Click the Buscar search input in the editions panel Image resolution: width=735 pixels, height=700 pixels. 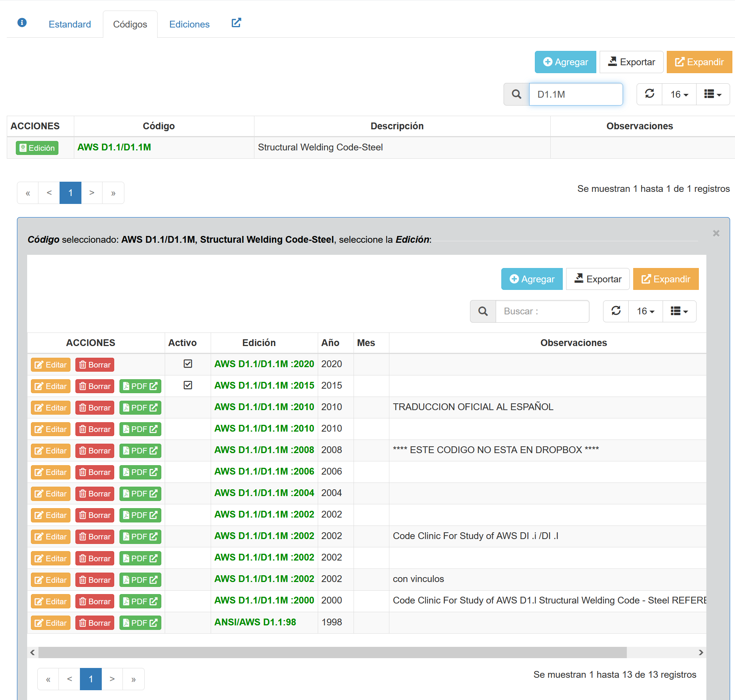(x=542, y=311)
